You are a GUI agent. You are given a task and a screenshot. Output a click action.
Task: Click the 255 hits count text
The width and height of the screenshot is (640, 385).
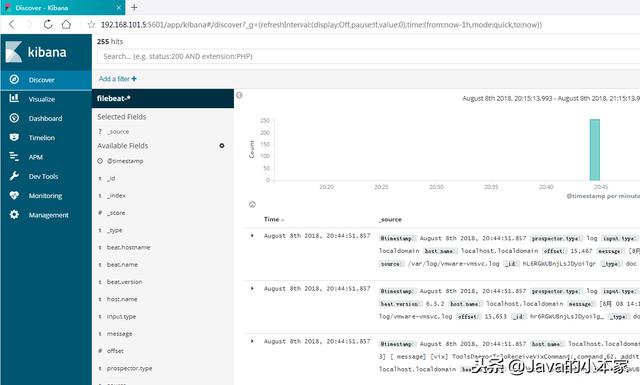[x=110, y=42]
